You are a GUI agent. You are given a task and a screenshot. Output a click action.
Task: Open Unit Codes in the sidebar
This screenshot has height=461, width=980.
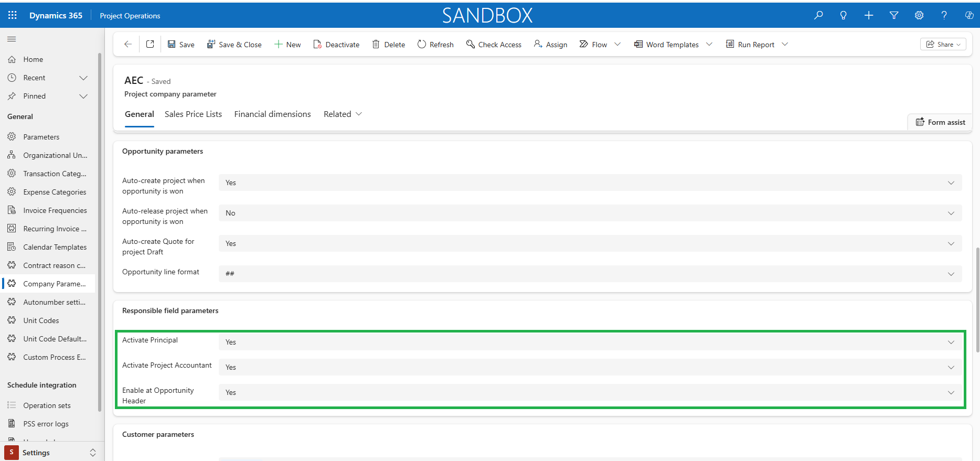(41, 320)
